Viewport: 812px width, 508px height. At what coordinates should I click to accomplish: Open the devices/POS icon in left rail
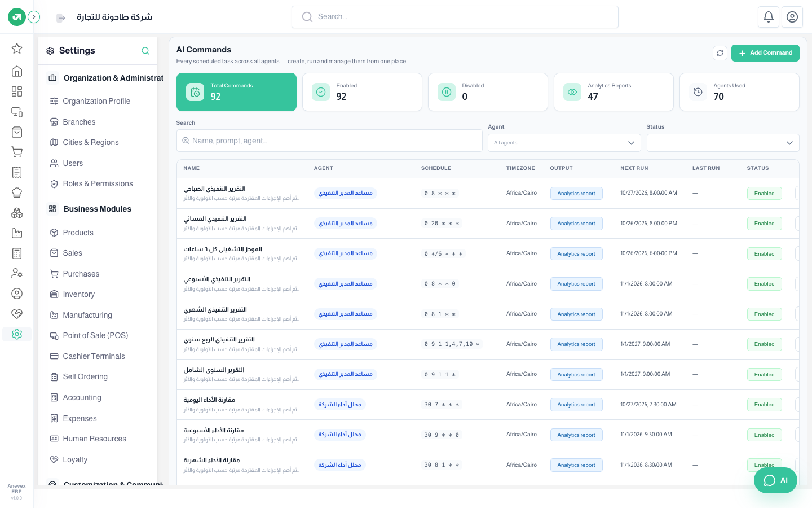point(17,112)
